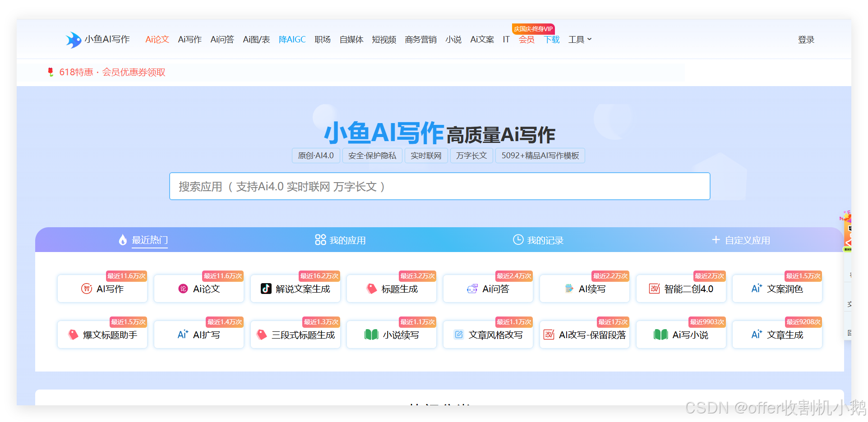Screen dimensions: 868x422
Task: Open the 会员 membership link
Action: (526, 40)
